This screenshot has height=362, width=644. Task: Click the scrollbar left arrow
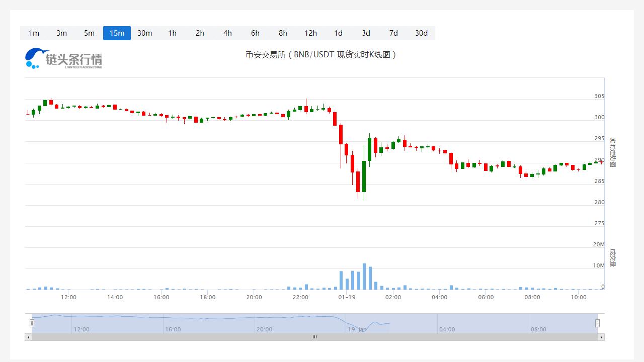click(28, 337)
